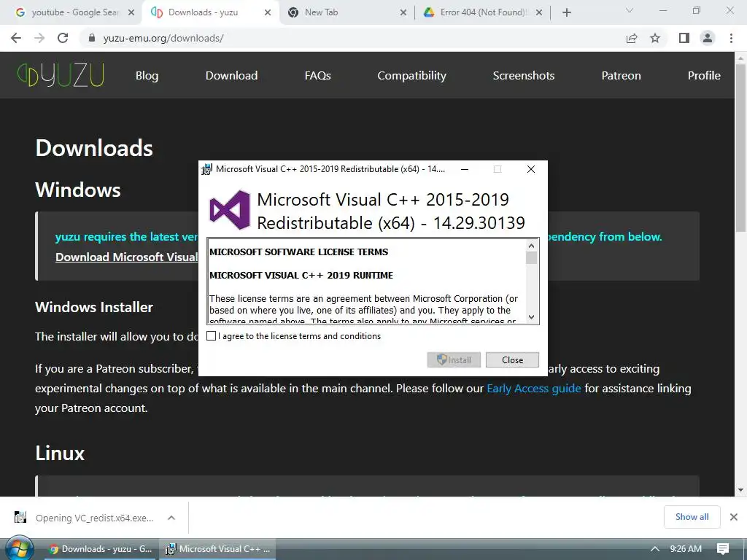Open the Early Access guide link
Viewport: 747px width, 560px height.
click(533, 389)
